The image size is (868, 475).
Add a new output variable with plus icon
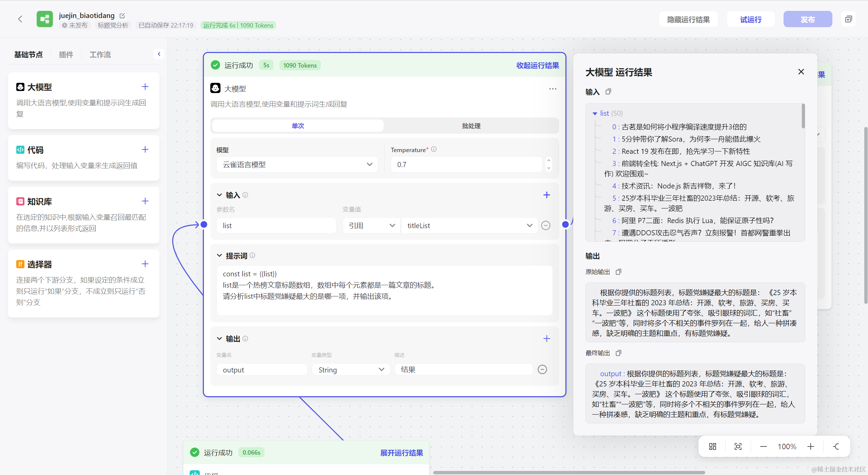pyautogui.click(x=546, y=339)
